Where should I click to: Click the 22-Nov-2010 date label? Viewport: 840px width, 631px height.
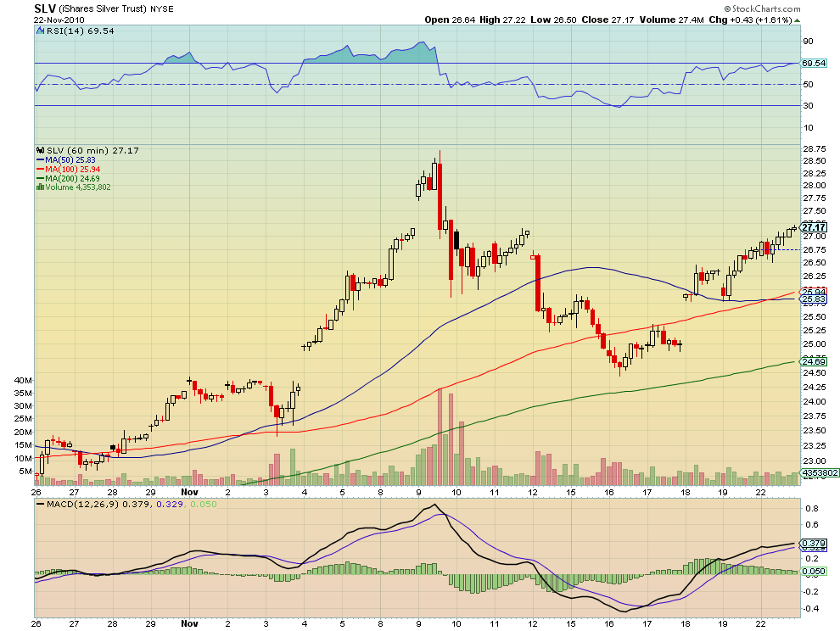pyautogui.click(x=59, y=20)
